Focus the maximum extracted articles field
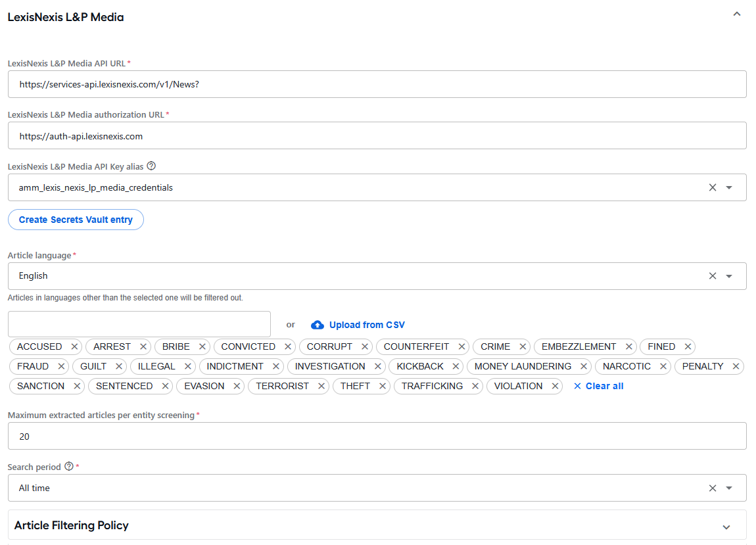Viewport: 756px width, 545px height. (377, 437)
